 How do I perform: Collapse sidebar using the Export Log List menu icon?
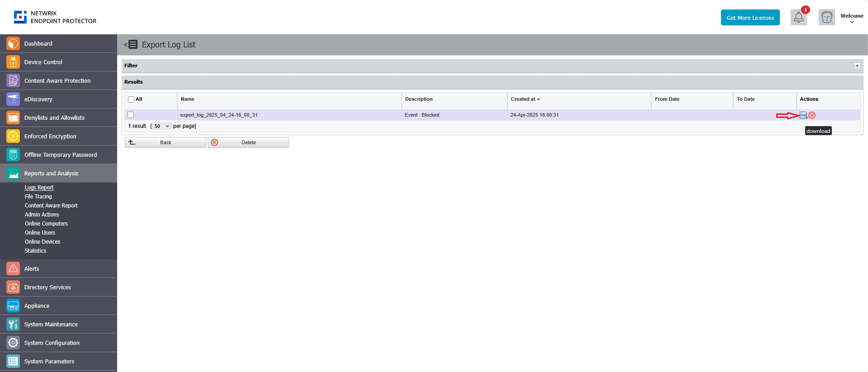pos(131,44)
